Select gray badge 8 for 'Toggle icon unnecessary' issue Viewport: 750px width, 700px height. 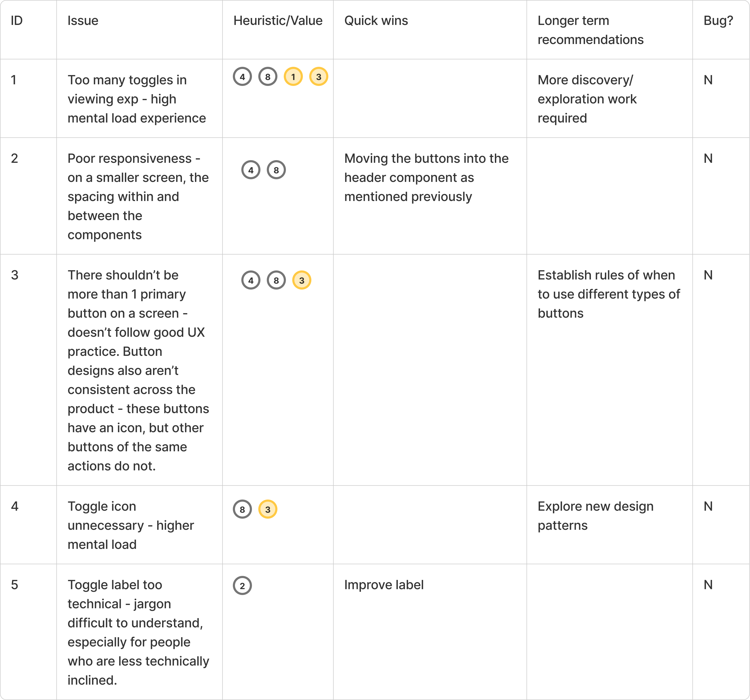pyautogui.click(x=242, y=510)
